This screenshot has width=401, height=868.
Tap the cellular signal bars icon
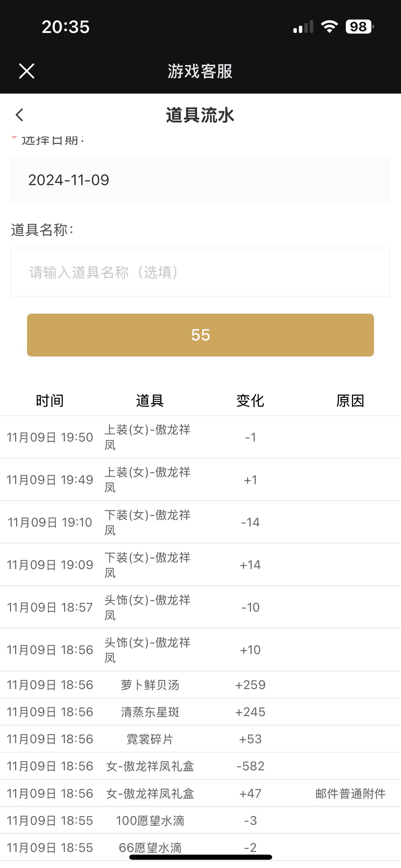(x=303, y=27)
